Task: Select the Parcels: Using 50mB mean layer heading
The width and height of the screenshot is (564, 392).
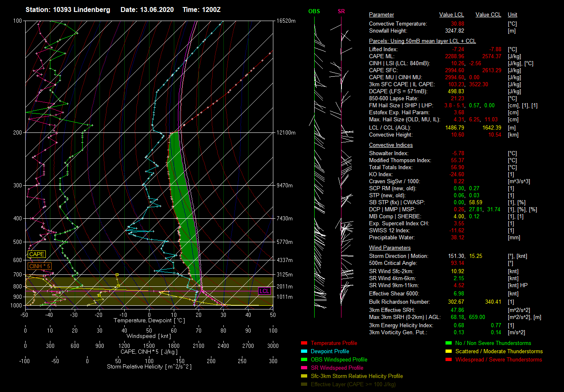Action: (x=422, y=41)
